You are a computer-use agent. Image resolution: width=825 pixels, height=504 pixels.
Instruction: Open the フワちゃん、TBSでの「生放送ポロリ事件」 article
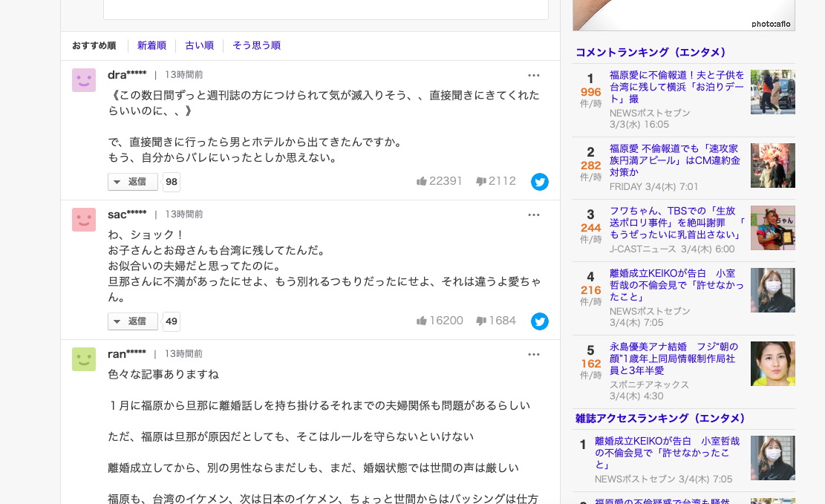[676, 223]
